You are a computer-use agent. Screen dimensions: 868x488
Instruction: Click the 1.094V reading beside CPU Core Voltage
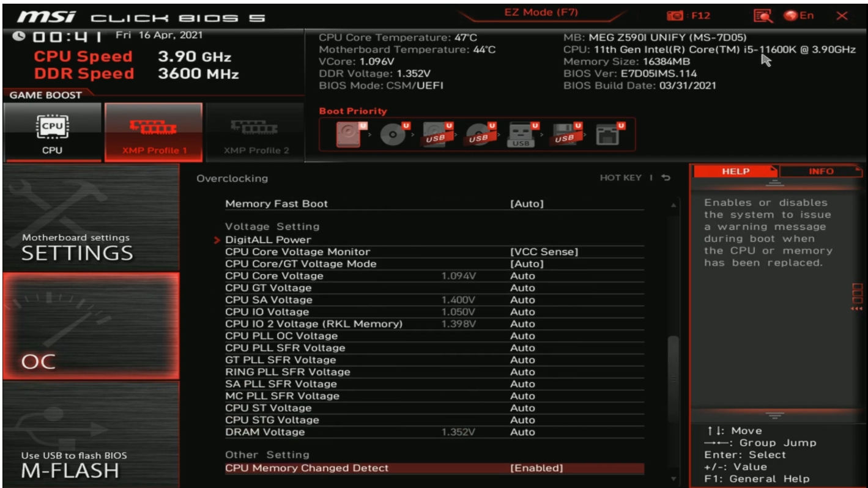click(x=458, y=276)
